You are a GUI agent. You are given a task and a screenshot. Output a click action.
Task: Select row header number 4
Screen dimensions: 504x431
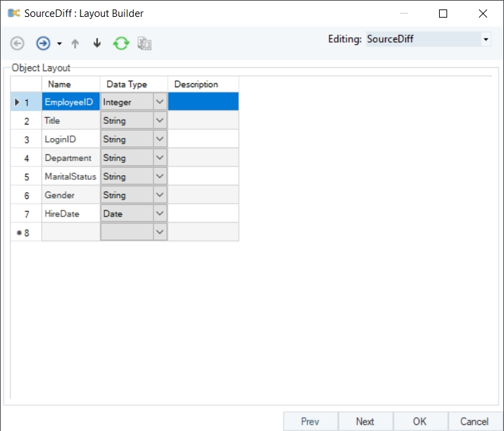click(x=26, y=158)
